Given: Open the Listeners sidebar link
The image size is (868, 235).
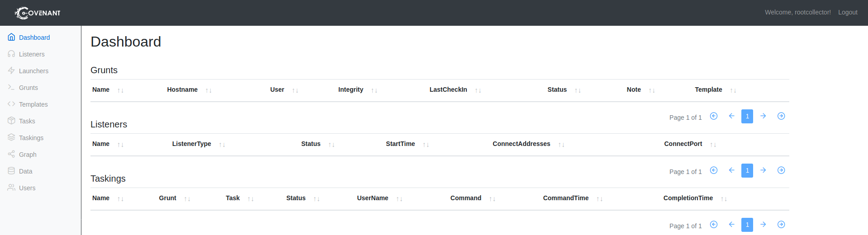Looking at the screenshot, I should (x=26, y=54).
